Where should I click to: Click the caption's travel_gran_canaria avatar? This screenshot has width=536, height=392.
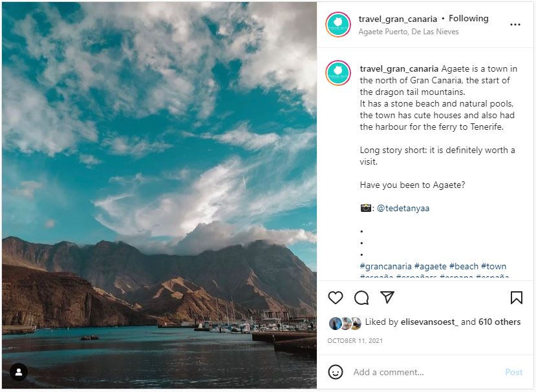(x=338, y=73)
